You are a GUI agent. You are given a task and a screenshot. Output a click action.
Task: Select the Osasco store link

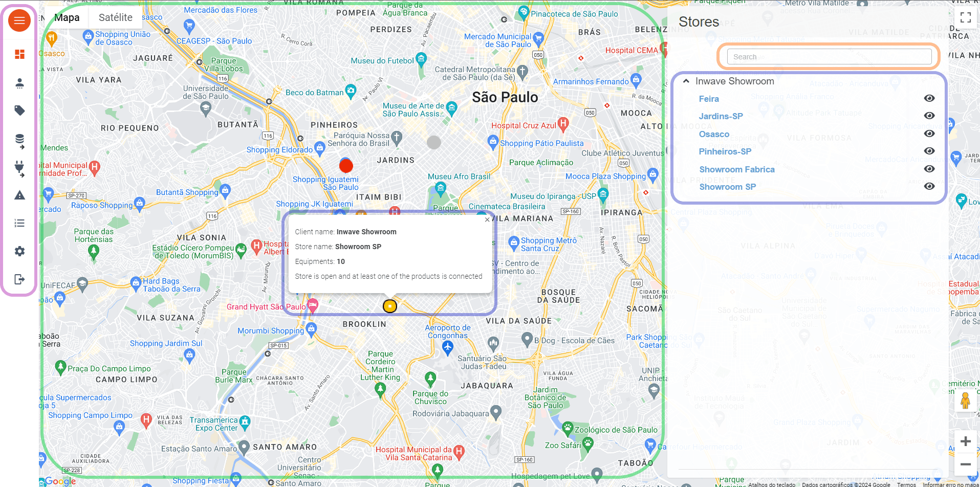point(714,134)
